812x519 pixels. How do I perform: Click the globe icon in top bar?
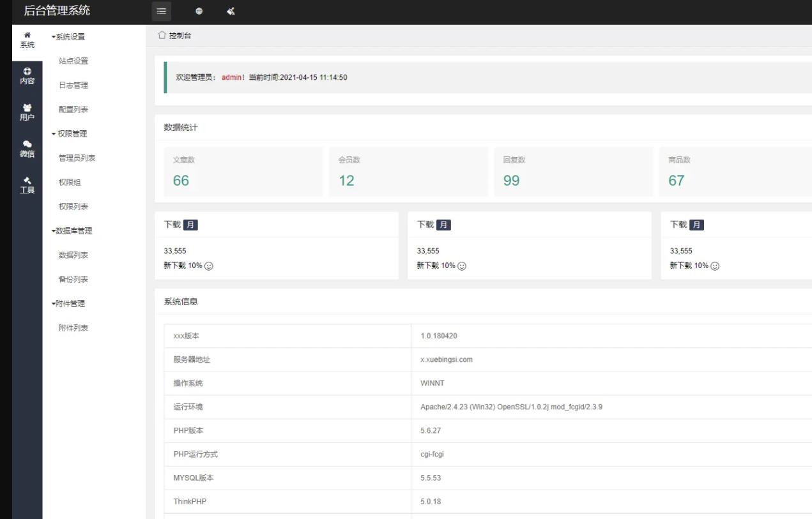tap(199, 11)
